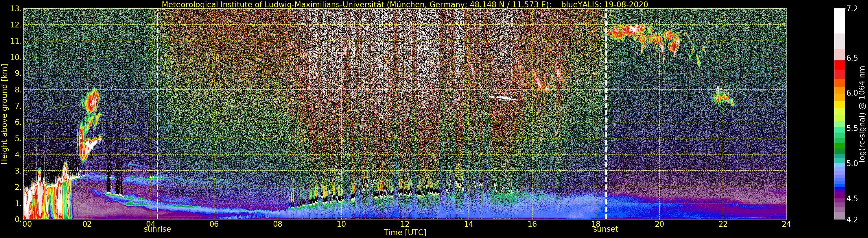Click the white dashed sunrise marker line
The image size is (868, 238).
pyautogui.click(x=157, y=114)
